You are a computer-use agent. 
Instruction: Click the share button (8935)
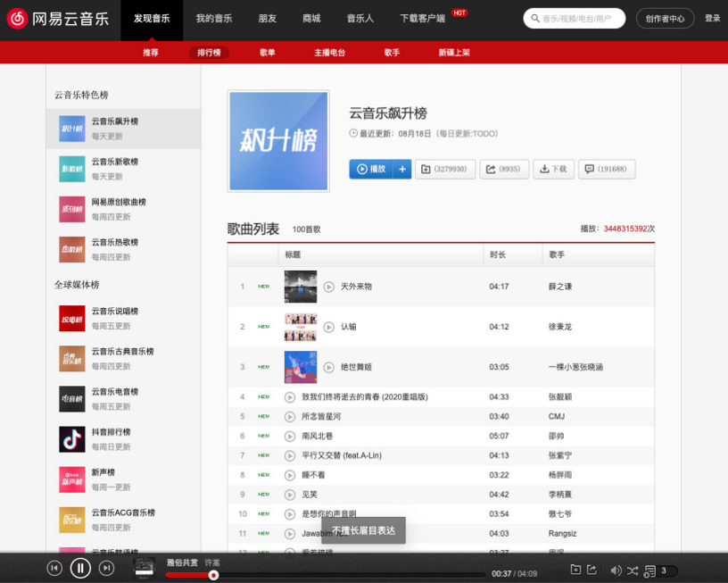pyautogui.click(x=504, y=169)
